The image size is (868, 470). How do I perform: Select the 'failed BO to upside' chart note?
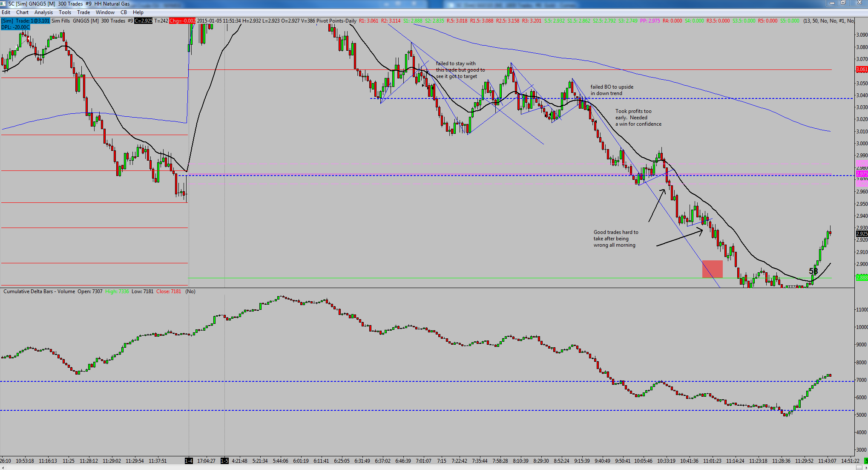point(612,90)
